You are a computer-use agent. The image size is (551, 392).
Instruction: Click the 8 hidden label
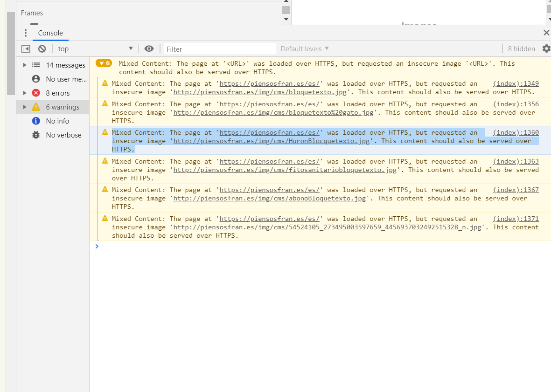click(521, 49)
